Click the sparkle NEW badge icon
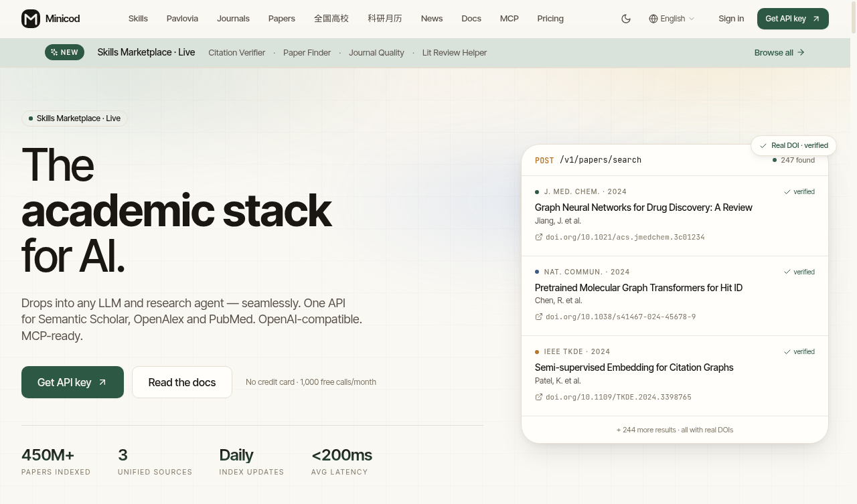The image size is (857, 504). tap(54, 52)
